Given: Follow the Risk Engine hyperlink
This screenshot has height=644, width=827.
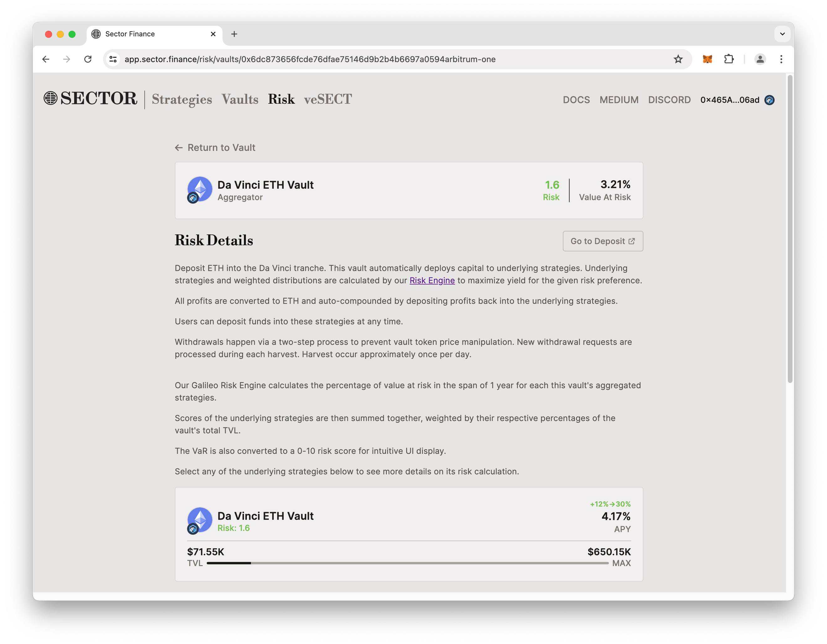Looking at the screenshot, I should click(432, 281).
